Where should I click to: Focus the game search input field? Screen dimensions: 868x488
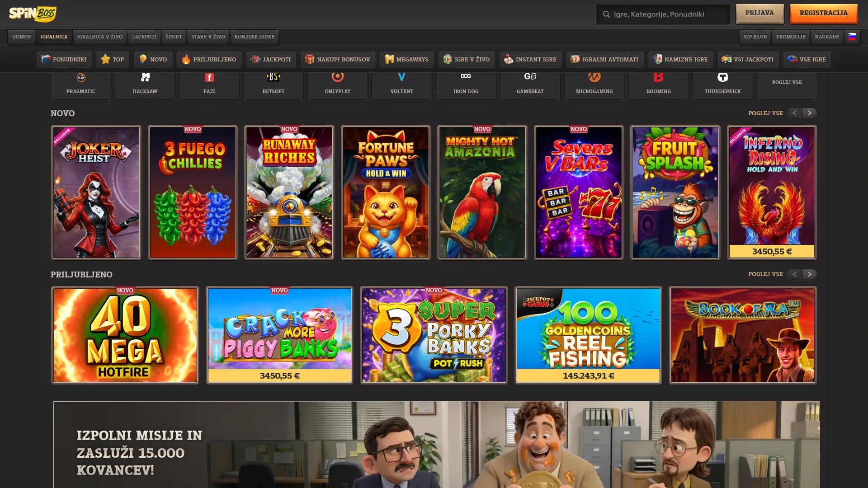point(663,14)
